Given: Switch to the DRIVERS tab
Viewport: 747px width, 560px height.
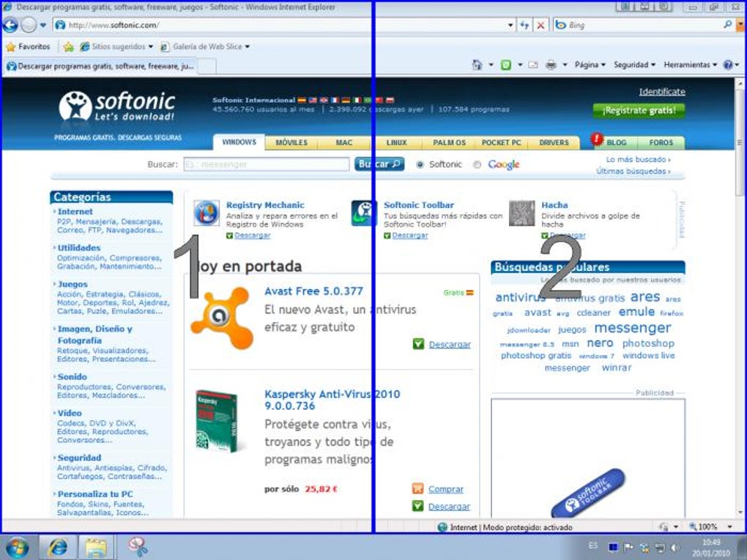Looking at the screenshot, I should (x=554, y=143).
